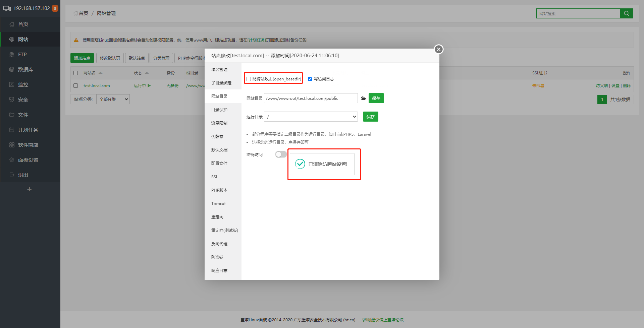Click the 防火墙 link in operations

coord(602,85)
